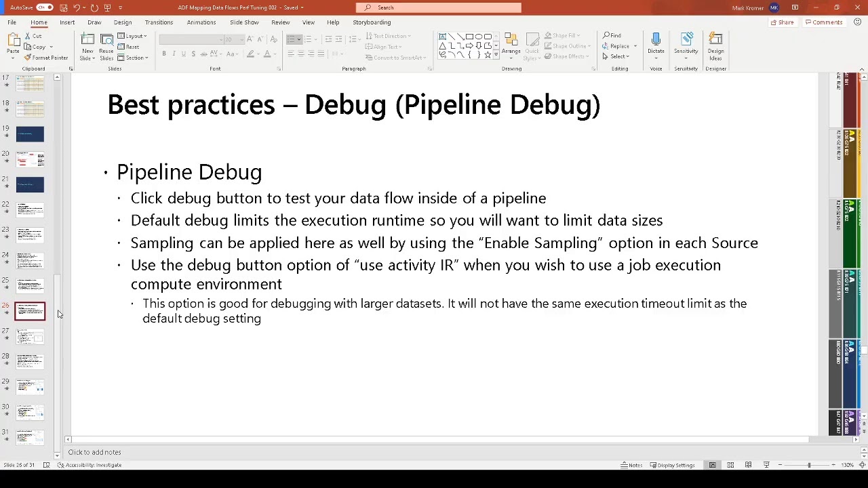The height and width of the screenshot is (488, 868).
Task: Undo the last action
Action: click(x=77, y=7)
